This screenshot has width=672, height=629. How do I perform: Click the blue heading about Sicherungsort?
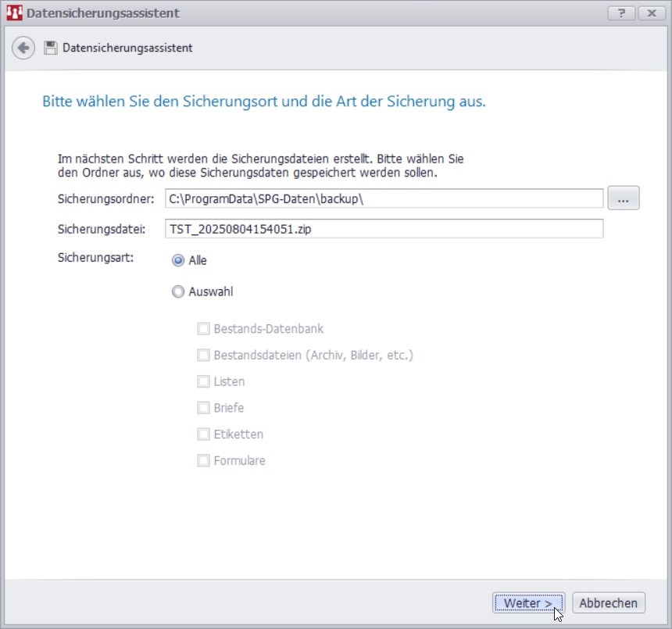263,102
